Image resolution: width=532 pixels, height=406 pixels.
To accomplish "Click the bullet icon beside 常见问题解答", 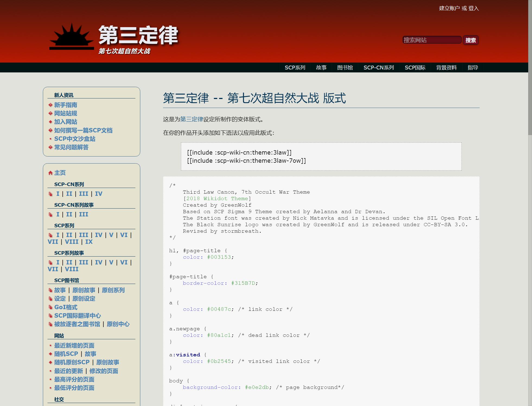I will tap(50, 147).
